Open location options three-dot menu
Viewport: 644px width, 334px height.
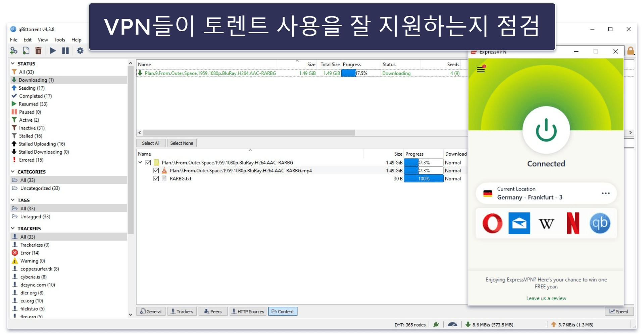(605, 193)
